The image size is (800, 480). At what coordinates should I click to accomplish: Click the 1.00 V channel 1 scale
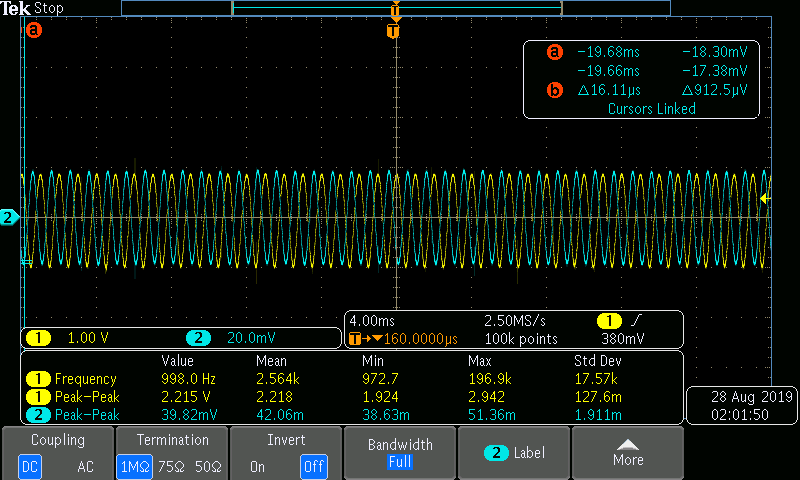pos(88,338)
